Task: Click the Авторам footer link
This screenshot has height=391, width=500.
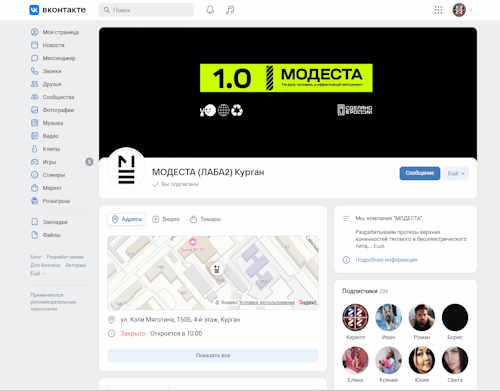Action: tap(76, 265)
